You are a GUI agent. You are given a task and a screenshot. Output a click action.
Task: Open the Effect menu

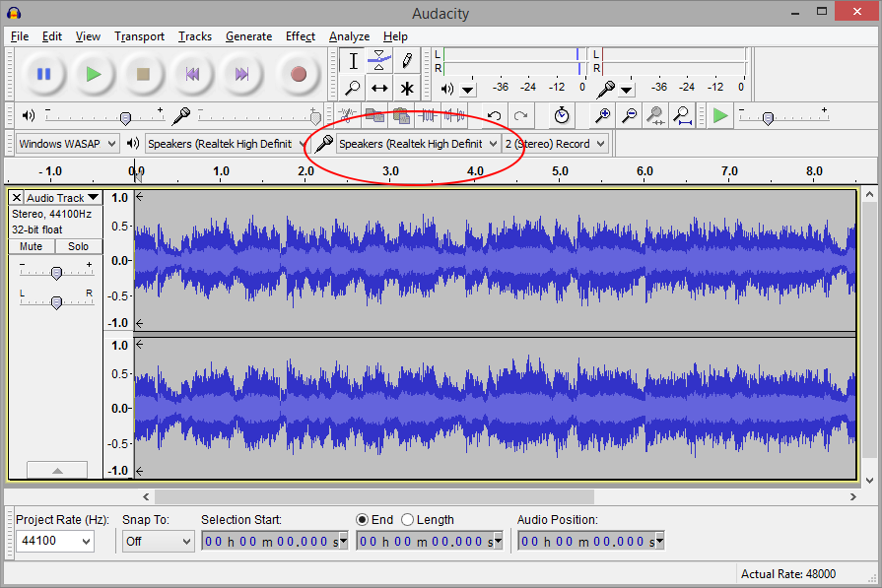coord(301,36)
